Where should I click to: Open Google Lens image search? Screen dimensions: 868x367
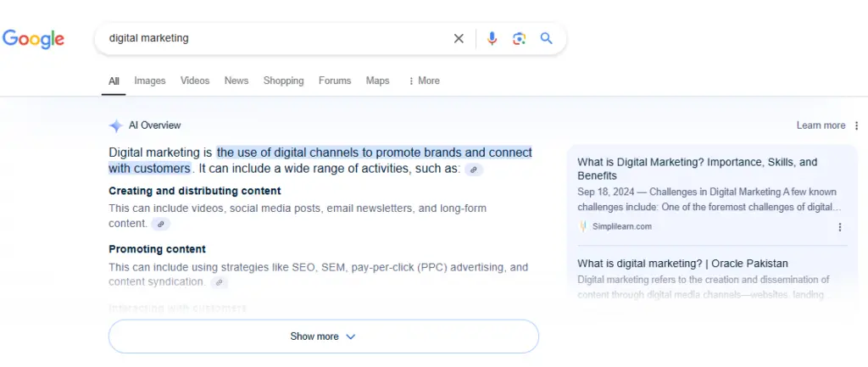coord(519,38)
